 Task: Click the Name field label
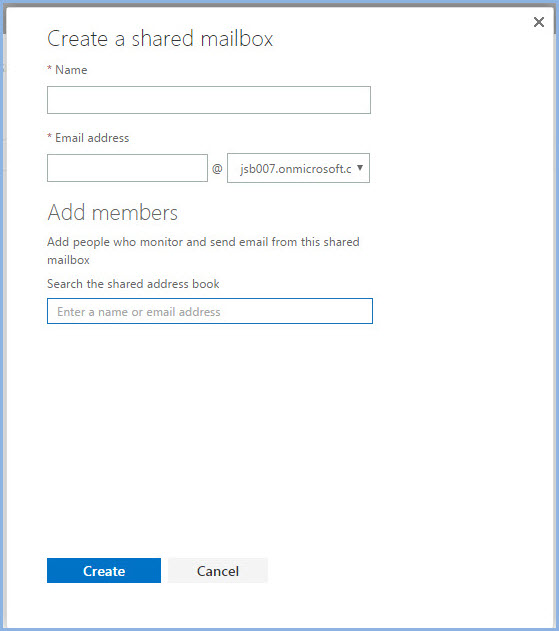71,70
